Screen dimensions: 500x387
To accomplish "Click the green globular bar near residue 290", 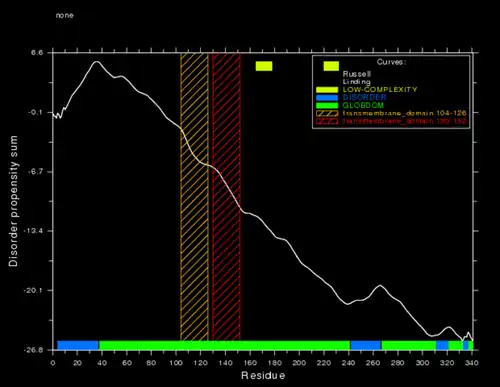I will point(409,345).
